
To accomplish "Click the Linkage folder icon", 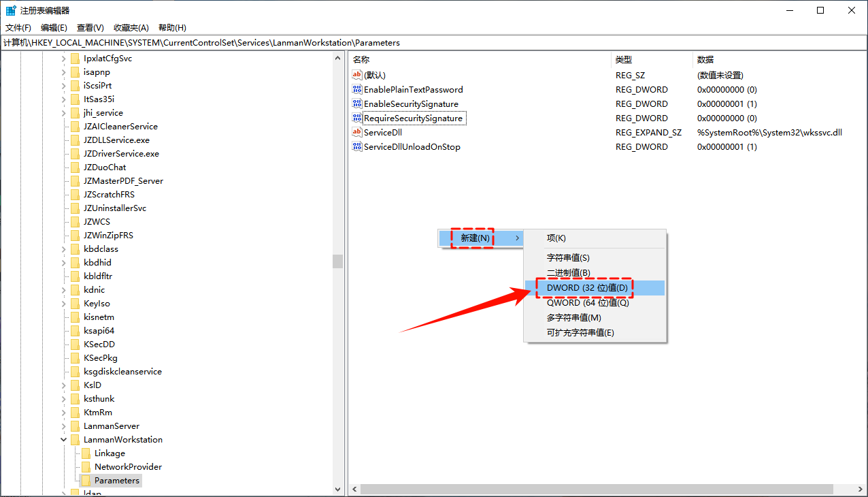I will (86, 453).
